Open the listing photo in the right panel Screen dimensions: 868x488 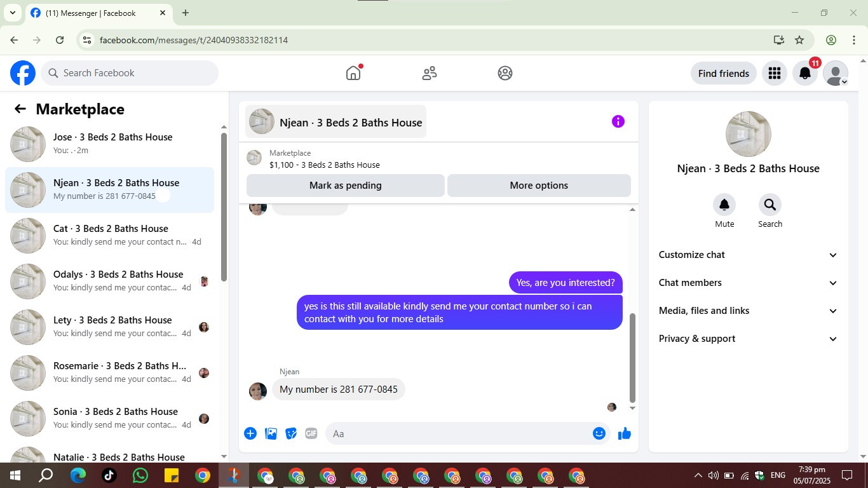(749, 134)
